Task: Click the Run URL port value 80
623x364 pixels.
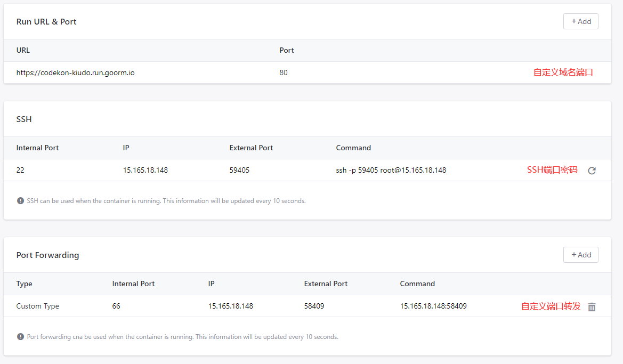Action: [x=284, y=72]
